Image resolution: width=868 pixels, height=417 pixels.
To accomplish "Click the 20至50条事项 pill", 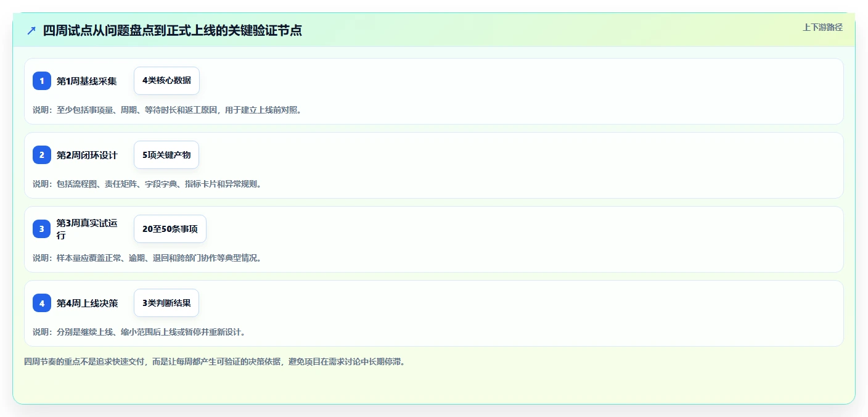I will pyautogui.click(x=170, y=229).
